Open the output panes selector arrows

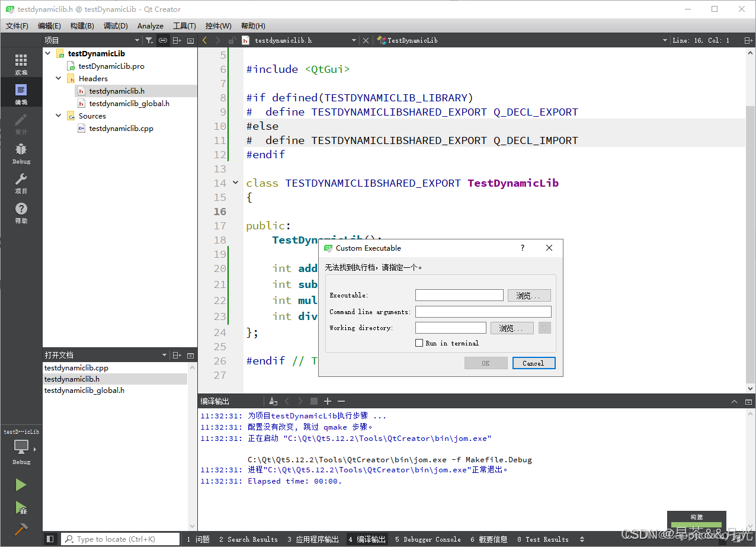[x=582, y=539]
